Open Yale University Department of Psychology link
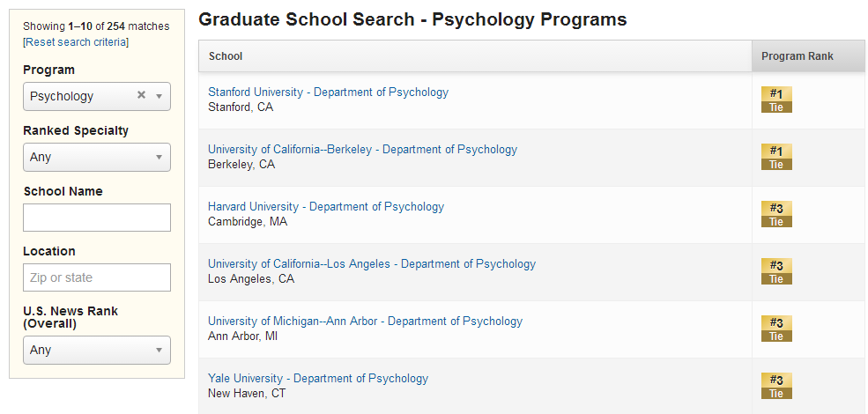 point(318,379)
